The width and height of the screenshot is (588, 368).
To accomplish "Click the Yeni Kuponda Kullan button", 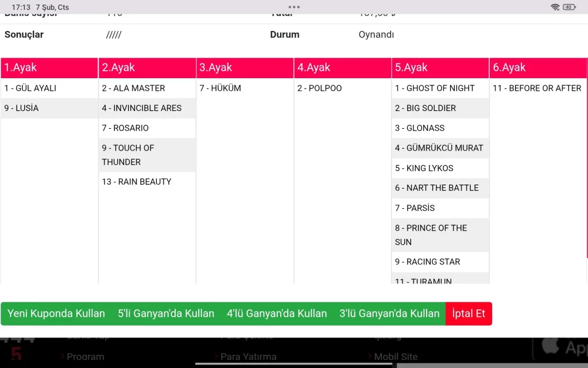I will pyautogui.click(x=56, y=313).
